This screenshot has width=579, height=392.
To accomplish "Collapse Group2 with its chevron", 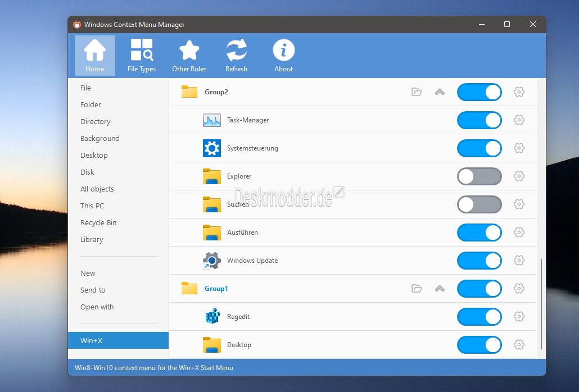I will pos(440,92).
